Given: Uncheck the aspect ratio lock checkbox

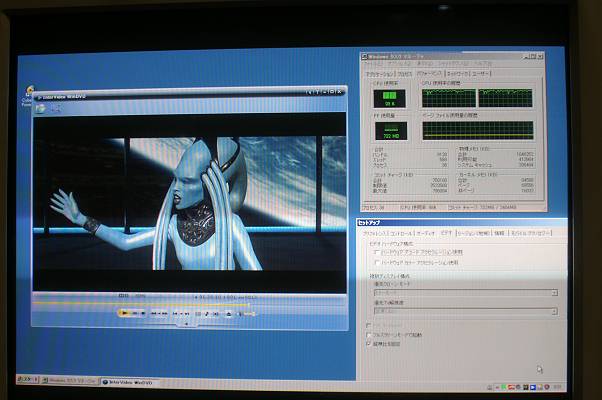Looking at the screenshot, I should point(369,344).
